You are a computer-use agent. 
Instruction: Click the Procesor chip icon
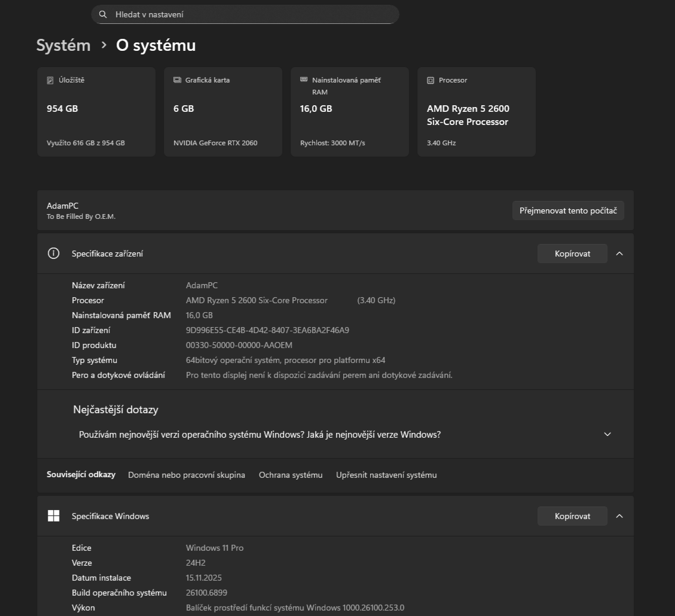(430, 80)
